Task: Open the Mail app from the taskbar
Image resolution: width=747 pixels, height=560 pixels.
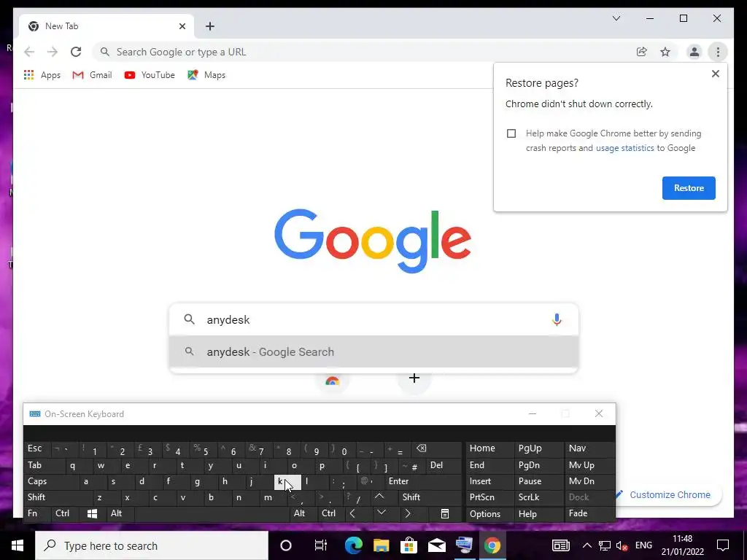Action: point(436,545)
